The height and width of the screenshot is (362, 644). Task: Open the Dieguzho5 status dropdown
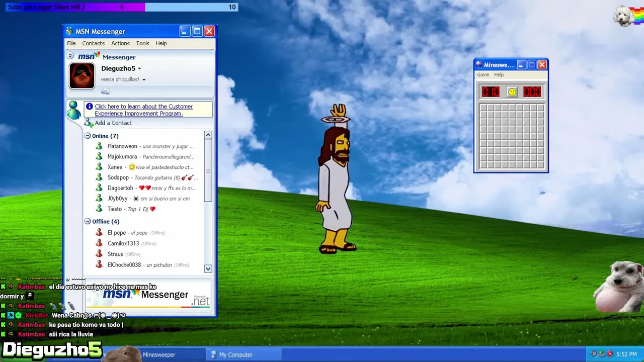[139, 69]
